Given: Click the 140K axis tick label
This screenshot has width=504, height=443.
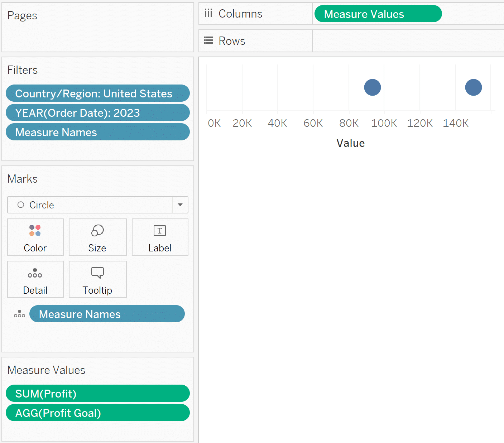Looking at the screenshot, I should (456, 123).
